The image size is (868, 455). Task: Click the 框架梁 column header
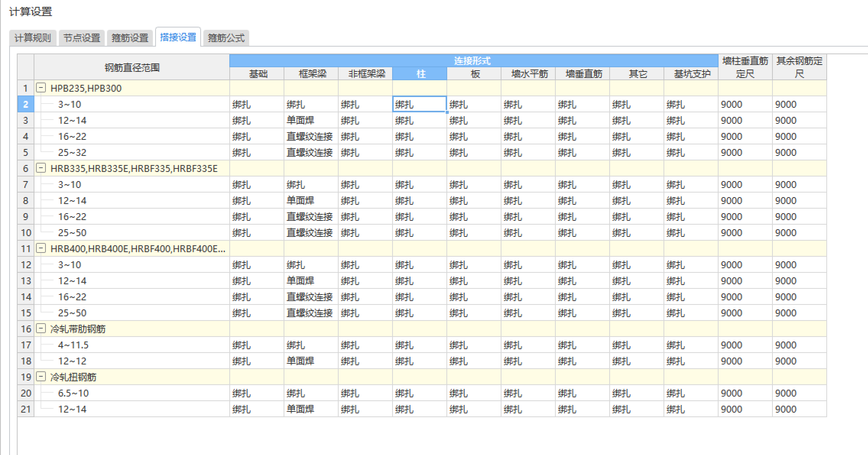[312, 74]
